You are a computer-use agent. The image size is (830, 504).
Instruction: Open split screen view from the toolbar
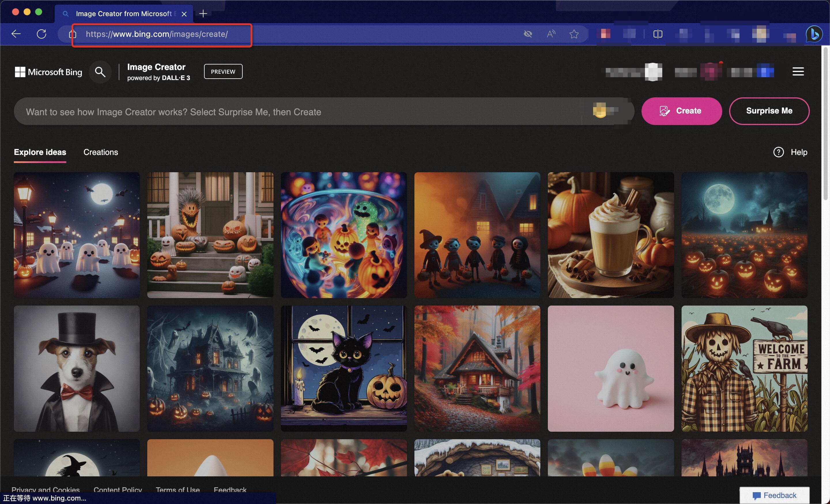click(658, 34)
